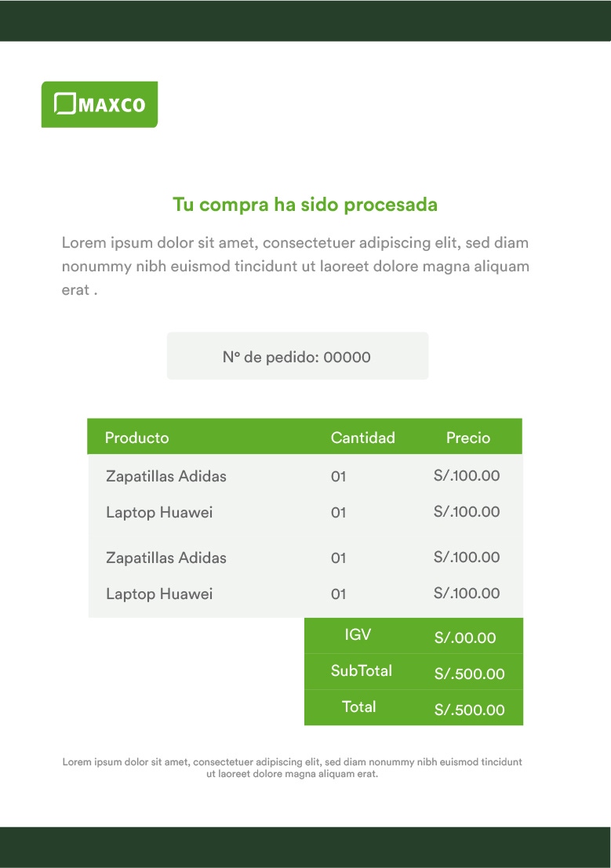Click the SubTotal amount S/.500.00
This screenshot has height=868, width=611.
(470, 674)
